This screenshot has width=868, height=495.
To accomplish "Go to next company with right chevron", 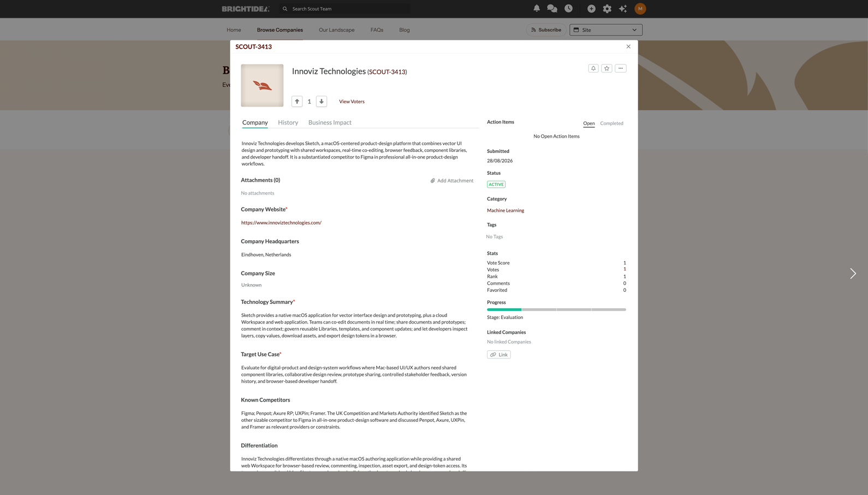I will click(x=853, y=273).
